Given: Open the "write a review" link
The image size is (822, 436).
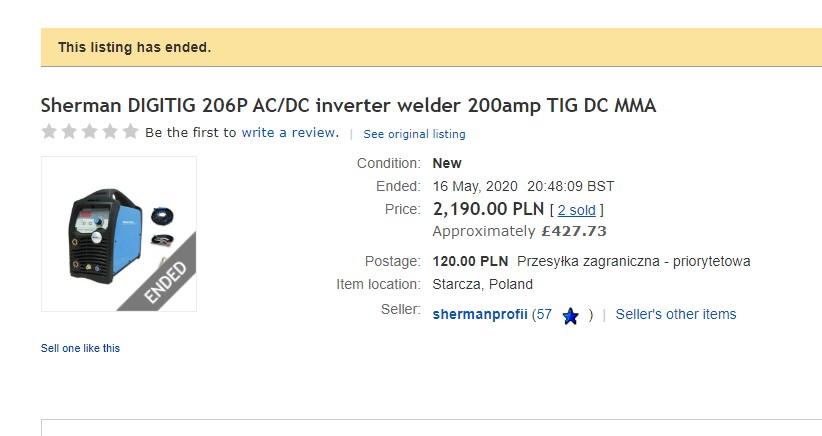Looking at the screenshot, I should tap(290, 132).
